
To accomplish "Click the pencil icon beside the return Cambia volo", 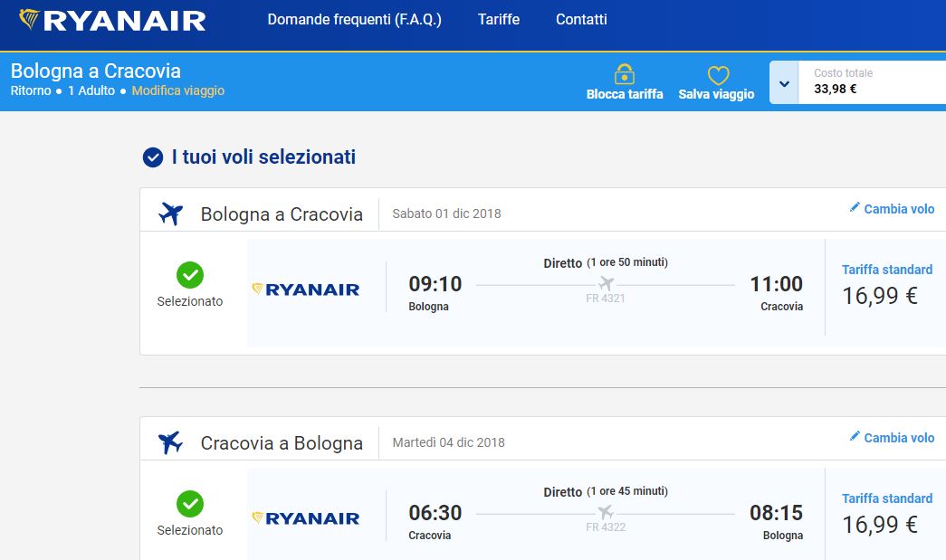I will [x=855, y=437].
